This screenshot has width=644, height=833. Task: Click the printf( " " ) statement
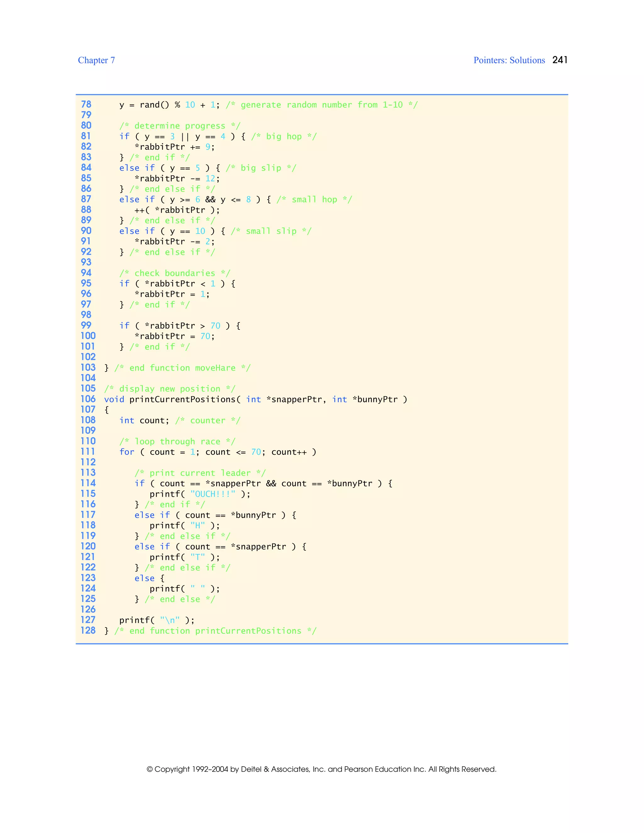pos(185,589)
